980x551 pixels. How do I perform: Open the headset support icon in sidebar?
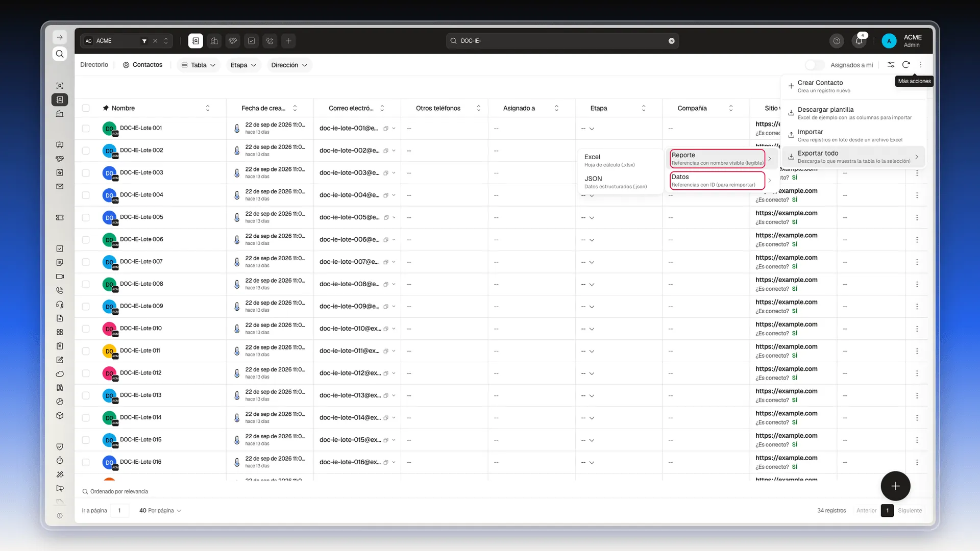pyautogui.click(x=60, y=305)
